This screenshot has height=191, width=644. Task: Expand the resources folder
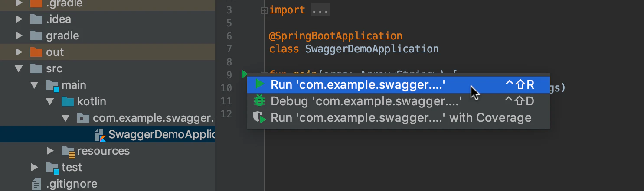(50, 151)
